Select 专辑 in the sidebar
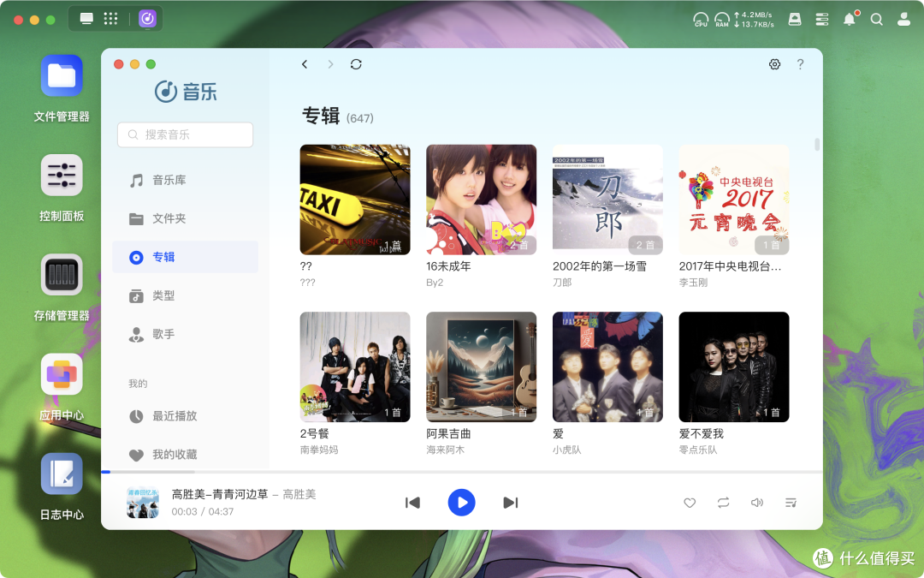 [185, 257]
